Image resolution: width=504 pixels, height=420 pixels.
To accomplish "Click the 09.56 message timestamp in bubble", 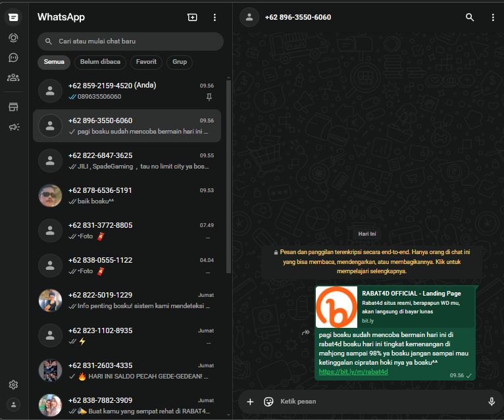I will (457, 375).
